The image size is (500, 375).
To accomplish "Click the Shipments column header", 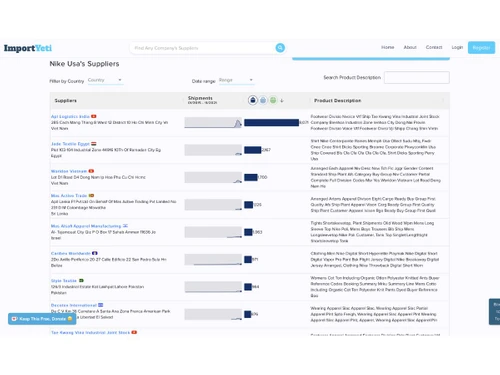I will point(200,98).
